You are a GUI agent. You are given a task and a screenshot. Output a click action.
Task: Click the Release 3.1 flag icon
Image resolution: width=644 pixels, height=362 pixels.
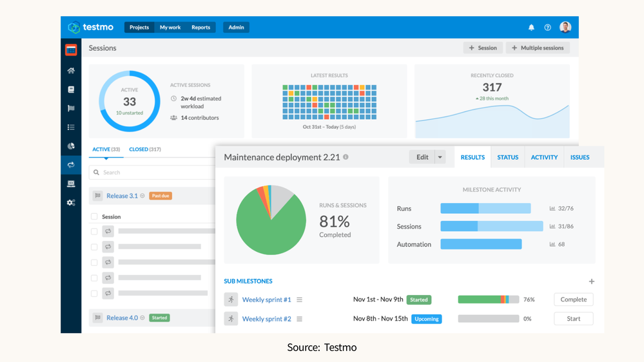coord(98,196)
